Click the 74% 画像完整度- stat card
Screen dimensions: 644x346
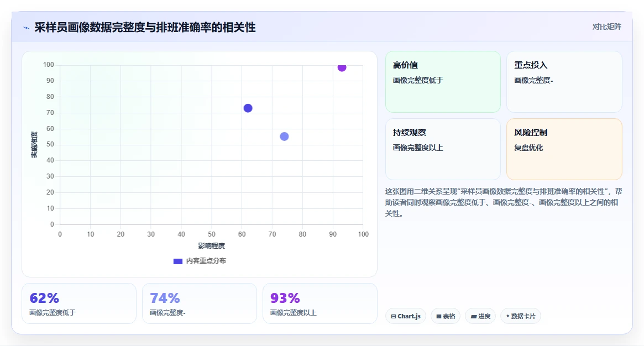[x=199, y=303]
